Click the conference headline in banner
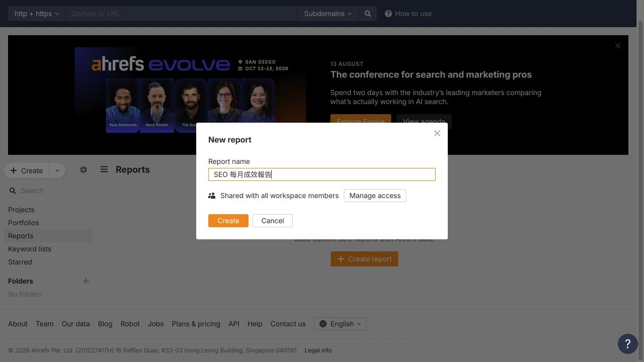This screenshot has width=644, height=362. (x=431, y=74)
